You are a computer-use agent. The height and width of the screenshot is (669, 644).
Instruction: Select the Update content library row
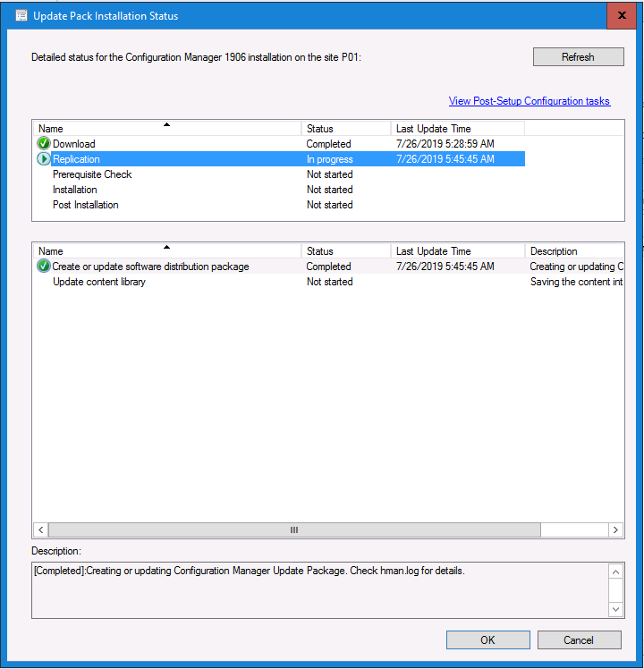(328, 282)
